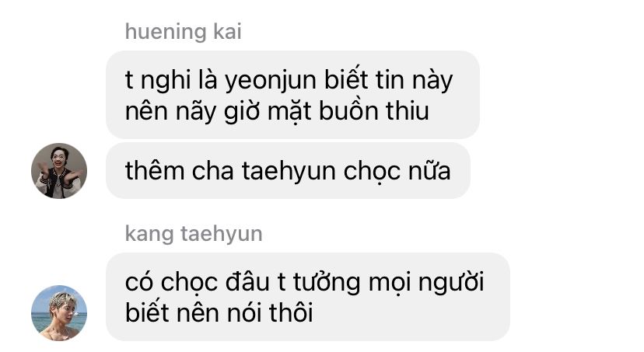This screenshot has height=352, width=644.
Task: Click "biết tin này" in first bubble
Action: [x=389, y=79]
